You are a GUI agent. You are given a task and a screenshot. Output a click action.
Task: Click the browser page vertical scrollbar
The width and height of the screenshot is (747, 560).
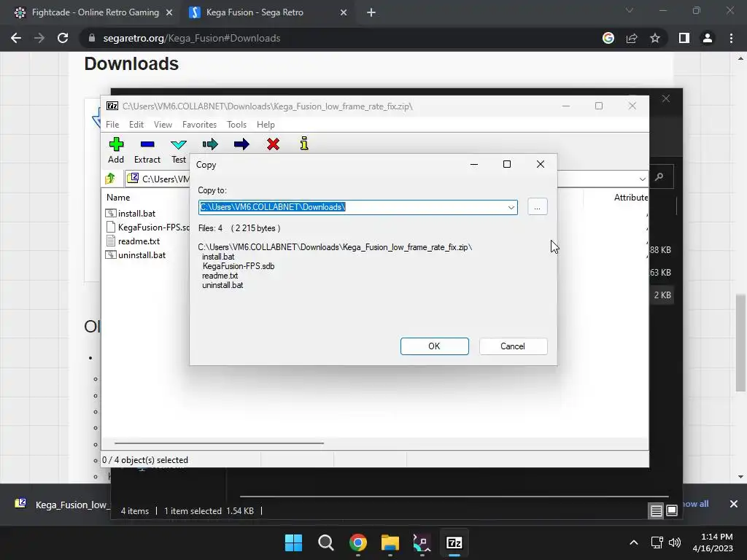[x=740, y=343]
